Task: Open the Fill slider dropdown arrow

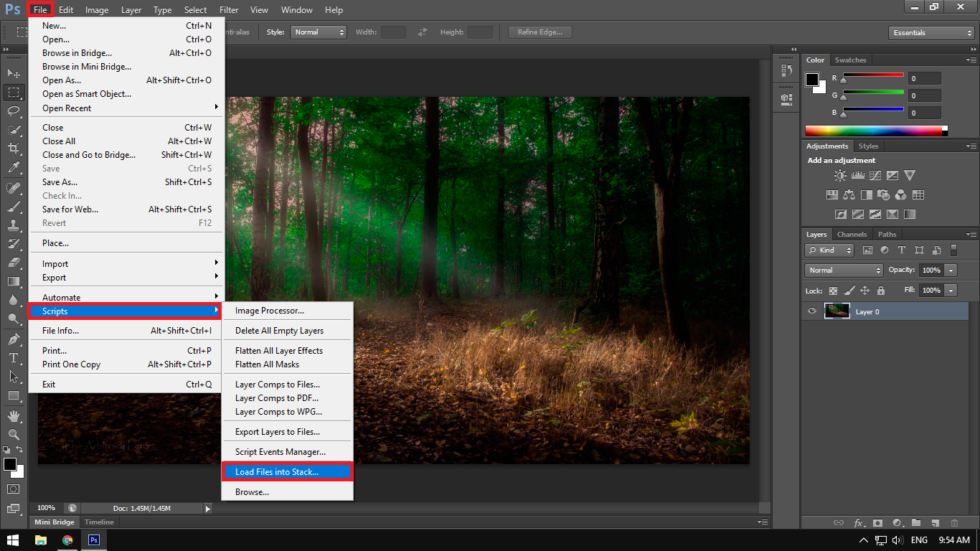Action: click(x=951, y=291)
